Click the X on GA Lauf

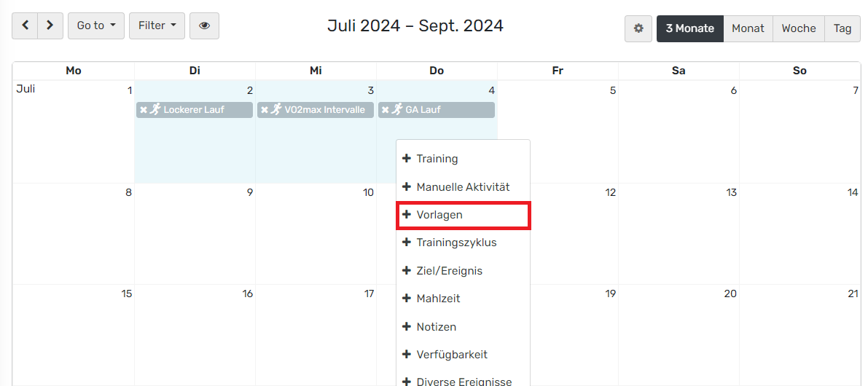tap(386, 110)
